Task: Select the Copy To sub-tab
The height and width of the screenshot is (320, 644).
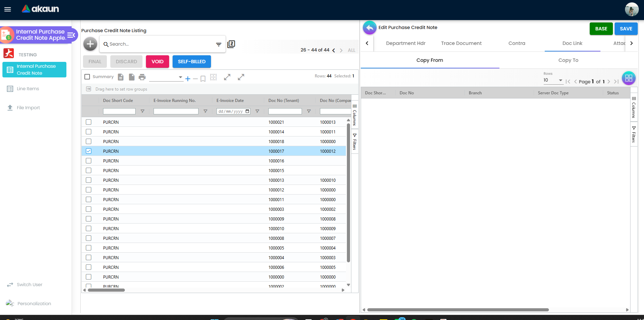Action: tap(568, 60)
